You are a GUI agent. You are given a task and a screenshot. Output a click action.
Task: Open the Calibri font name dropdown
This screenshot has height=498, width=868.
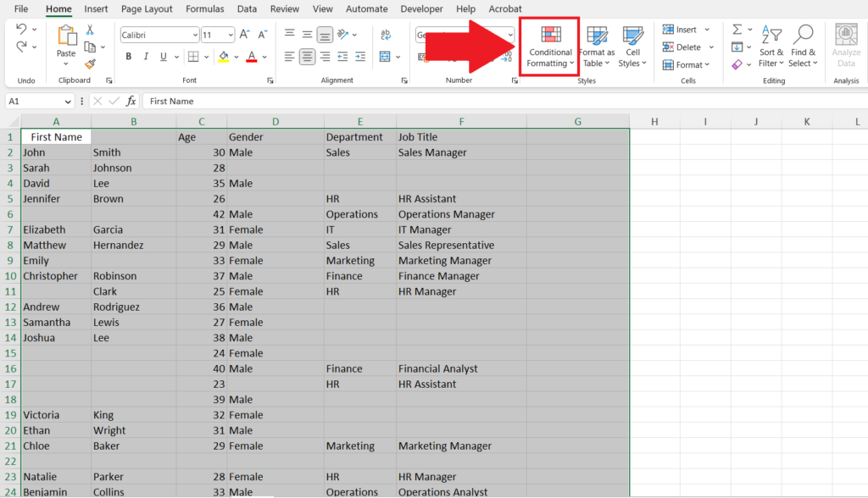click(195, 35)
